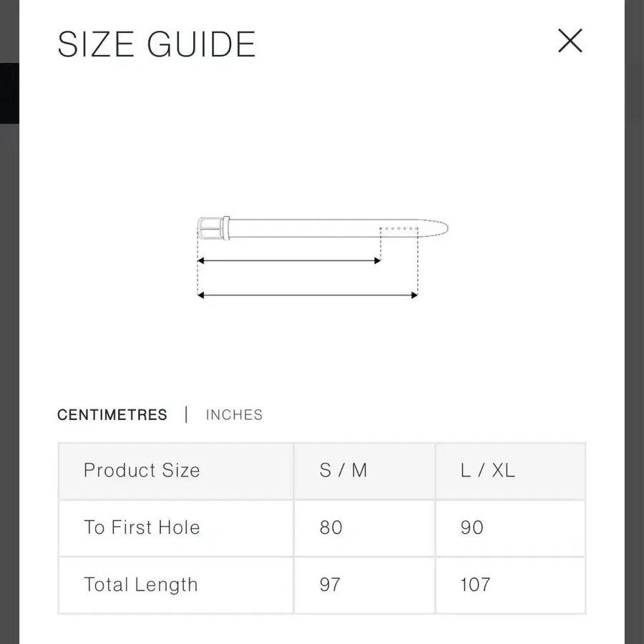The height and width of the screenshot is (644, 644).
Task: Click the Total Length row label
Action: [140, 585]
